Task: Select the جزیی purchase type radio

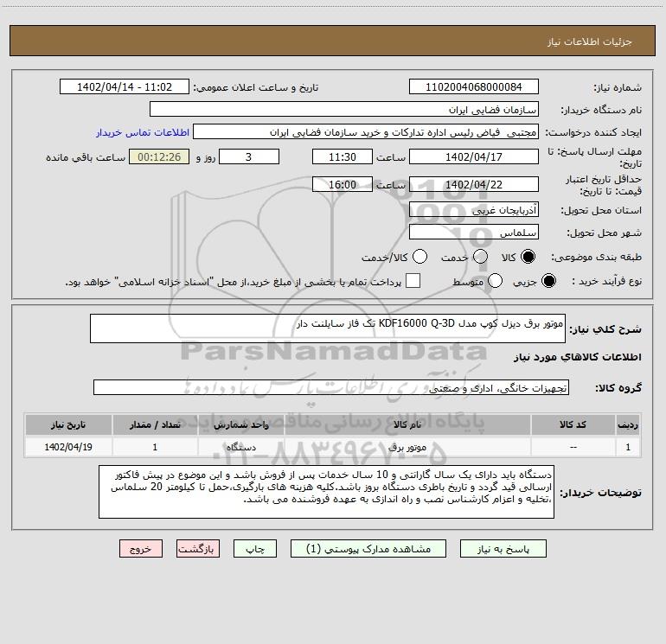Action: pos(548,281)
